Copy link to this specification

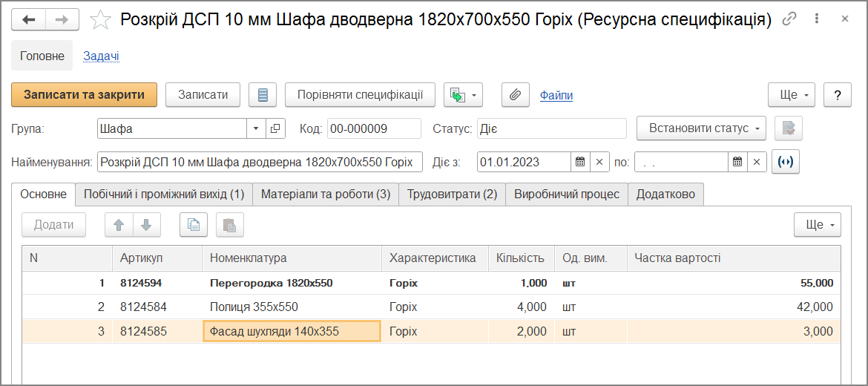click(789, 19)
